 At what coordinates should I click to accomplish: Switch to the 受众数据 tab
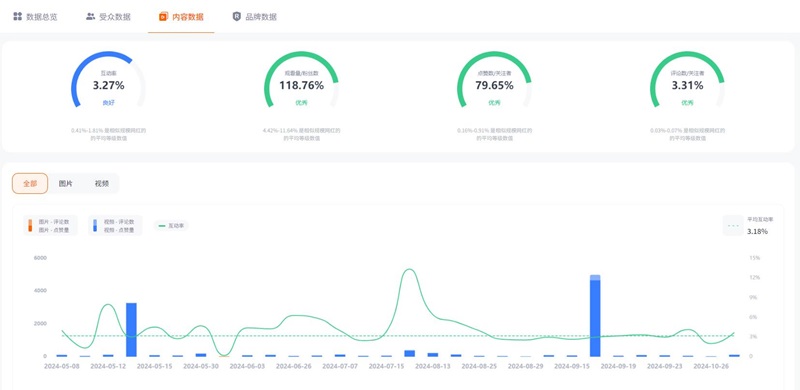pos(108,17)
